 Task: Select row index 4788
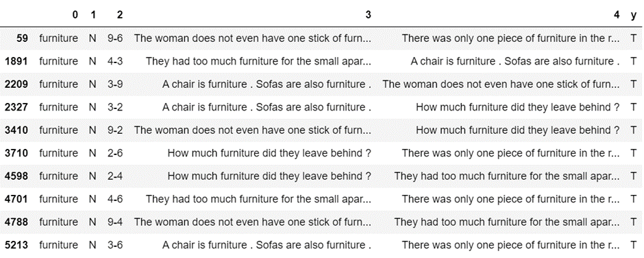16,222
